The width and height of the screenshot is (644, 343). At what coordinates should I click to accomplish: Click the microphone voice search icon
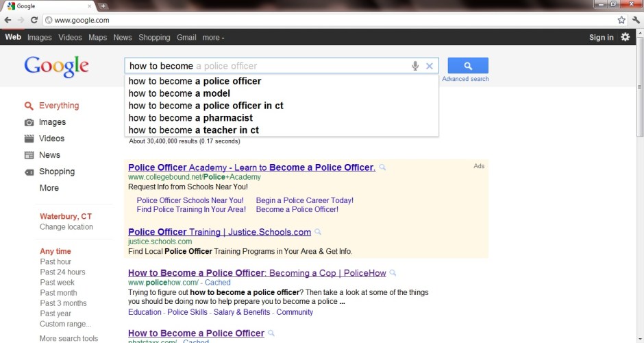click(415, 66)
